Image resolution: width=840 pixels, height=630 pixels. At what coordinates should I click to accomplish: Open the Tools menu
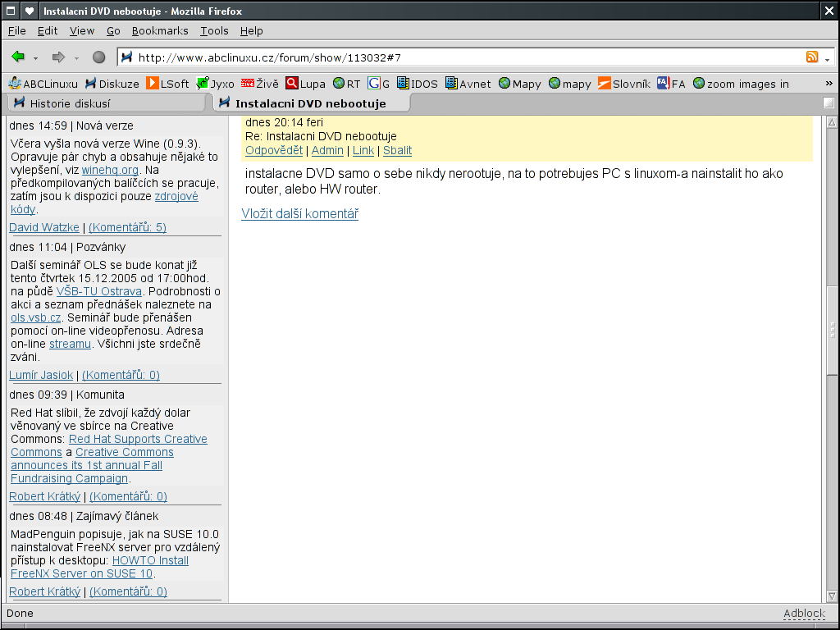214,30
